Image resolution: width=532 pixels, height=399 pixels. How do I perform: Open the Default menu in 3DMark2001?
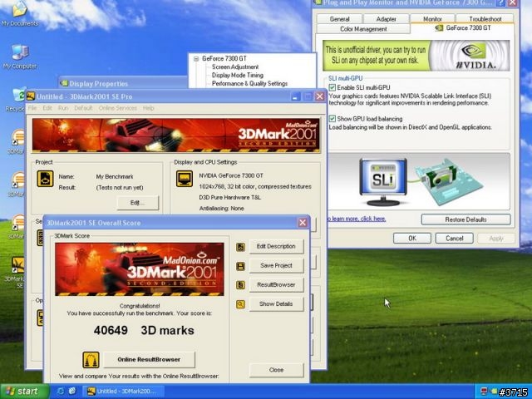tap(83, 108)
